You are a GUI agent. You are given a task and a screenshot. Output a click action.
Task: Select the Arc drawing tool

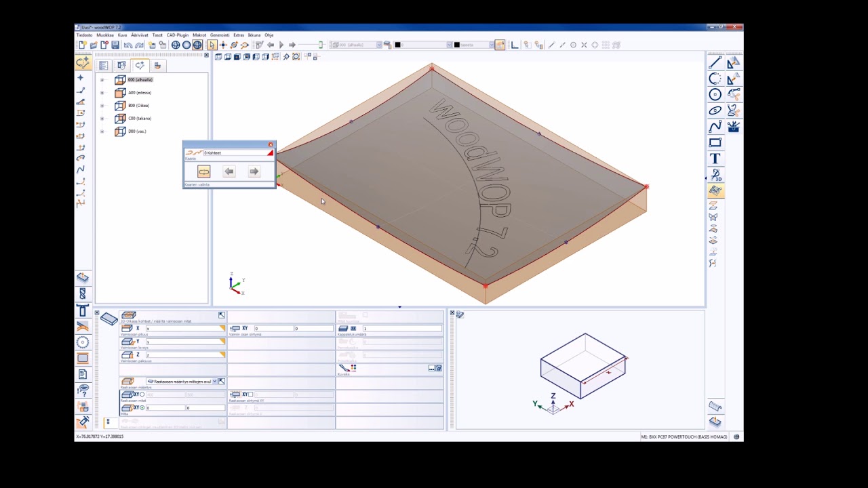tap(715, 79)
